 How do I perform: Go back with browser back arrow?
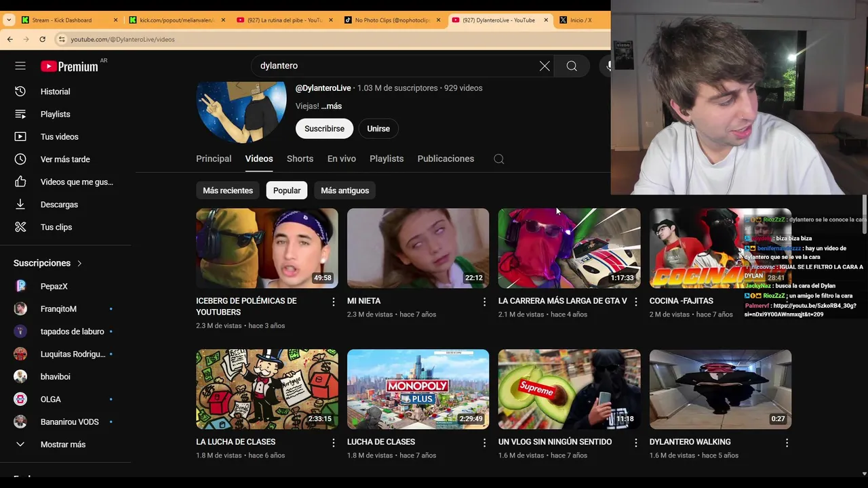pyautogui.click(x=9, y=39)
